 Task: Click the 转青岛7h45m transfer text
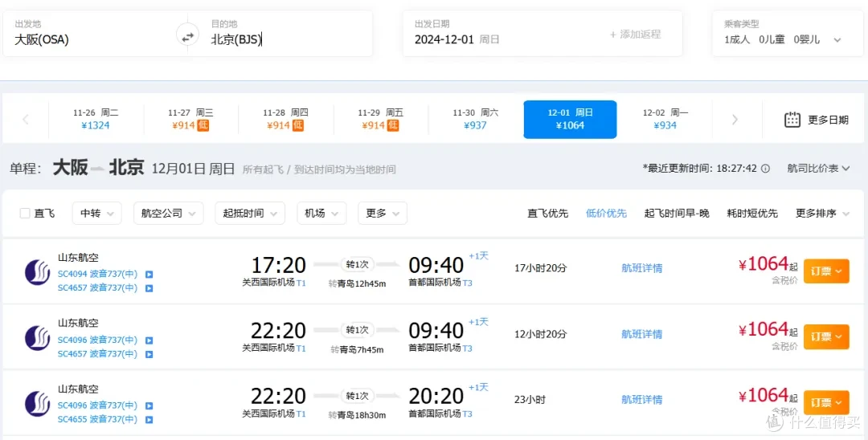pos(357,349)
